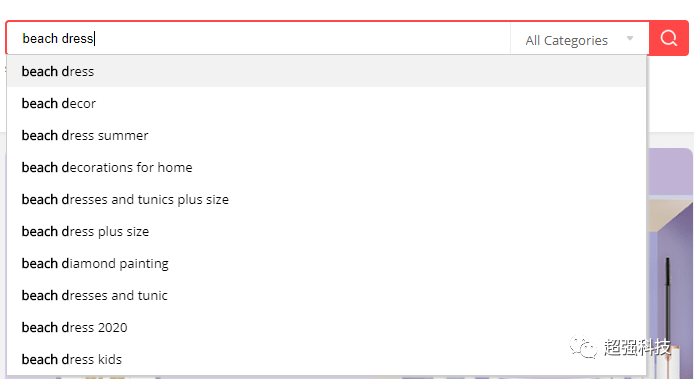Click into the beach dress search field

click(x=258, y=39)
